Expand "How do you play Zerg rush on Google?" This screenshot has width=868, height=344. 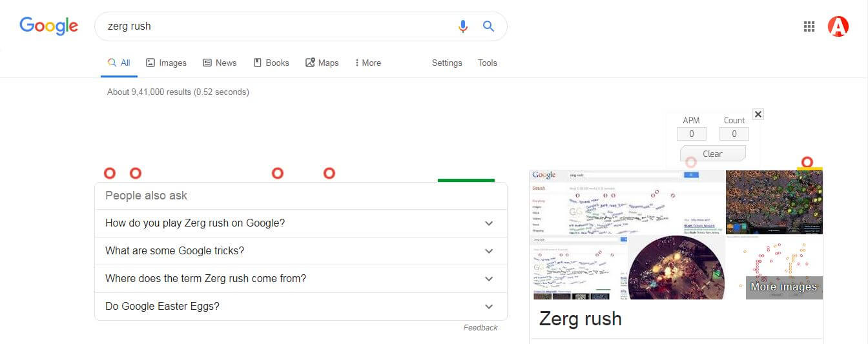pos(301,223)
